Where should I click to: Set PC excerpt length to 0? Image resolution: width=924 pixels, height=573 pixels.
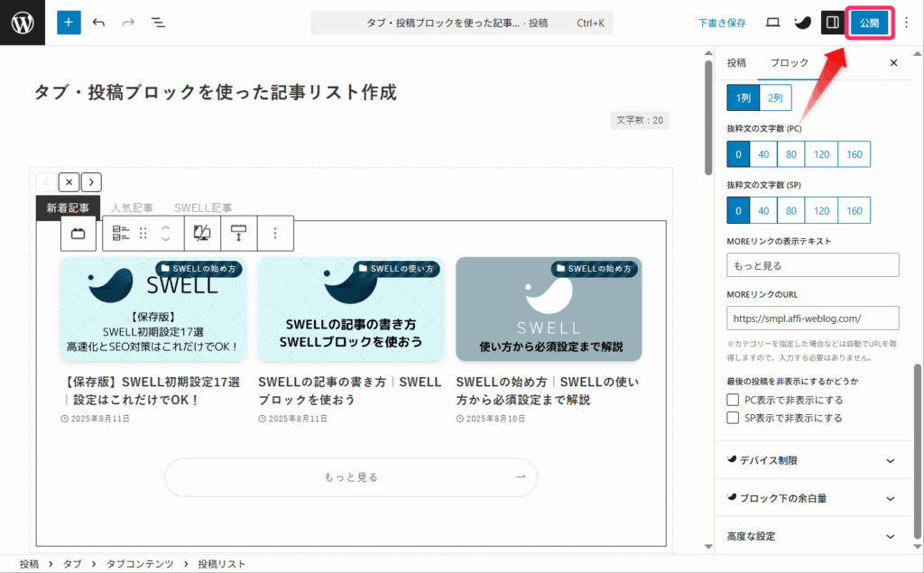click(738, 154)
